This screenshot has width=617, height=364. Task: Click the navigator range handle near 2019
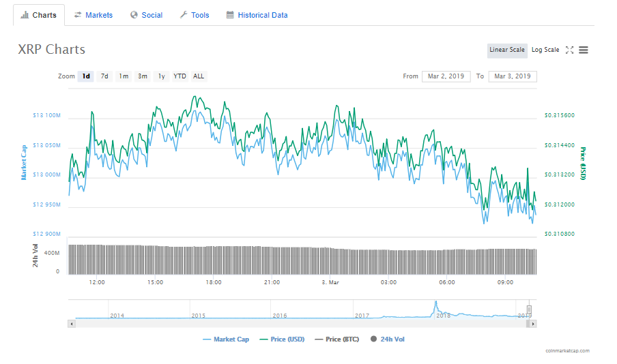(x=529, y=309)
